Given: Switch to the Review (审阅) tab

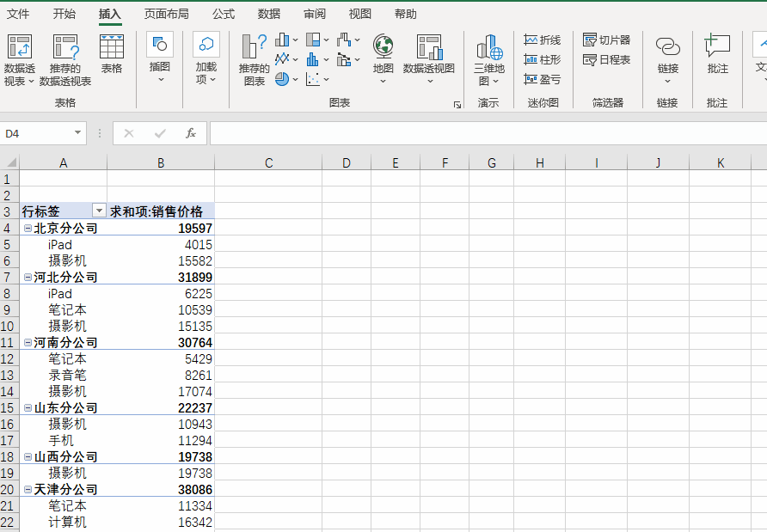Looking at the screenshot, I should click(315, 14).
